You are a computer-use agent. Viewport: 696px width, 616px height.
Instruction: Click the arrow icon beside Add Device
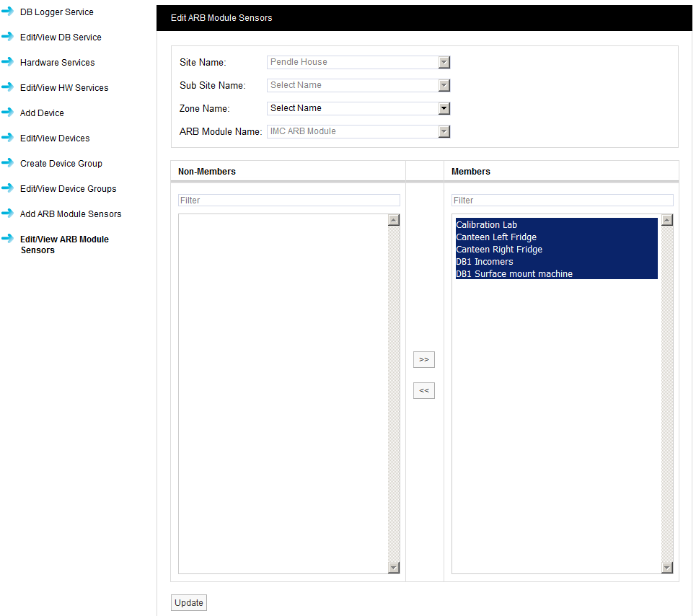[8, 113]
